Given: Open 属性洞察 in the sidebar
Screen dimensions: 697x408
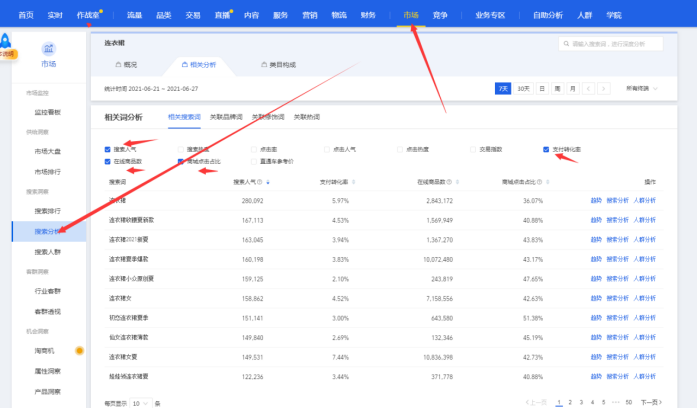Looking at the screenshot, I should point(48,371).
